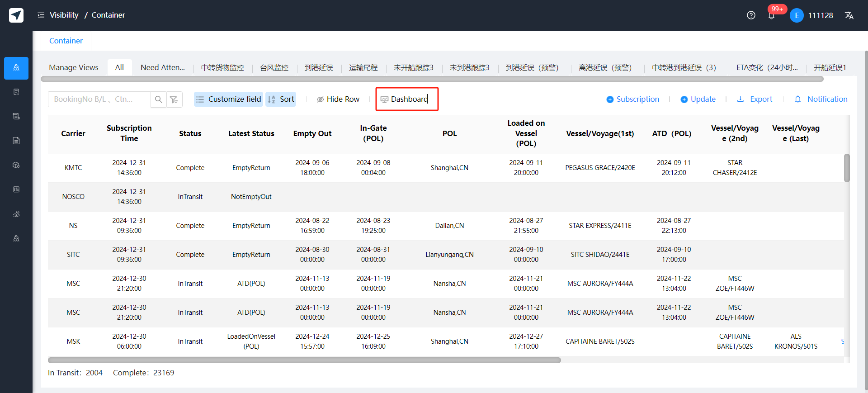Click the user avatar E

point(797,15)
